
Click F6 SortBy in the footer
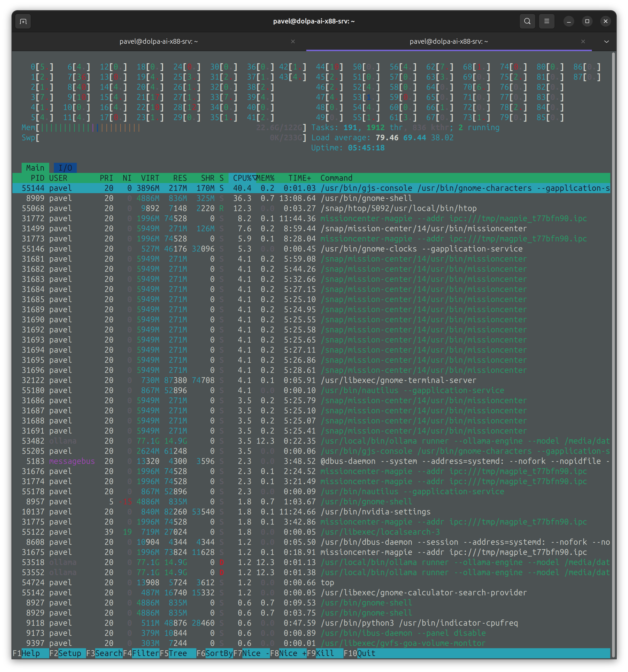point(219,653)
